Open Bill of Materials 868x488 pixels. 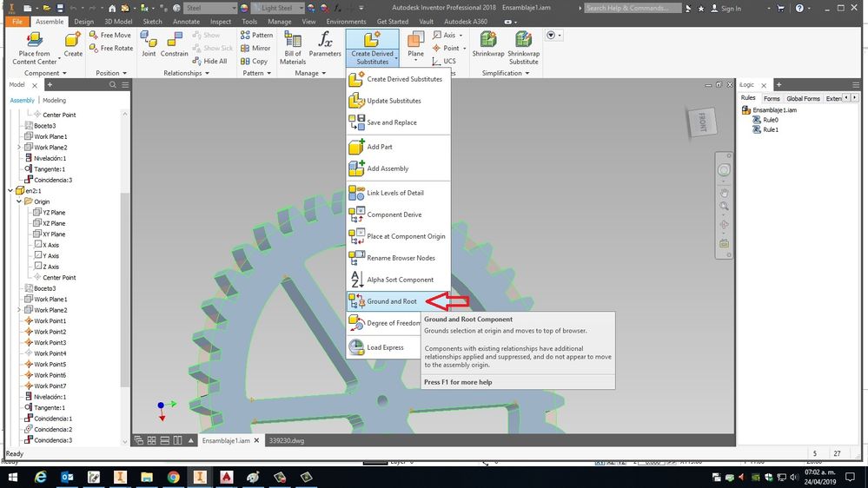[292, 48]
